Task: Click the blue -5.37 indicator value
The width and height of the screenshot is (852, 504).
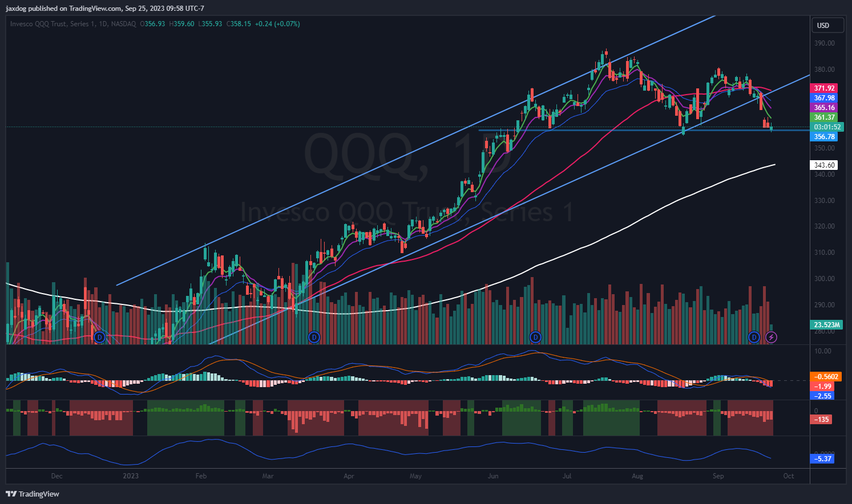Action: click(x=822, y=459)
